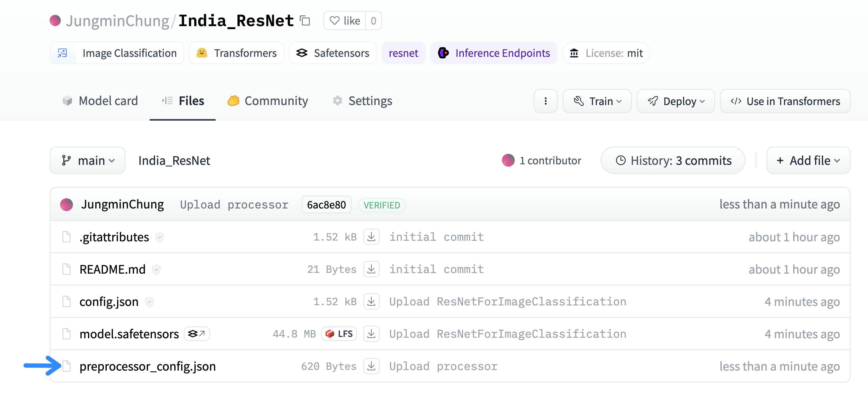
Task: Open Upload processor commit for preprocessor_config.json
Action: point(443,366)
